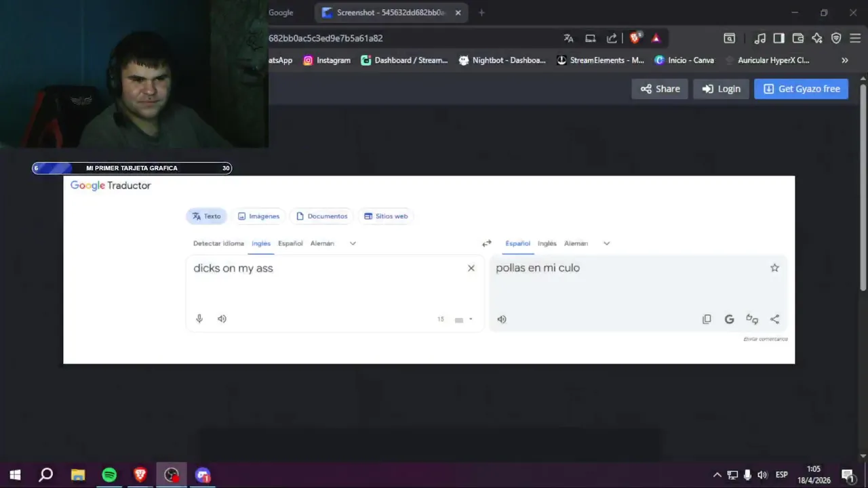This screenshot has width=868, height=488.
Task: Close the Screenshot tab
Action: (458, 12)
